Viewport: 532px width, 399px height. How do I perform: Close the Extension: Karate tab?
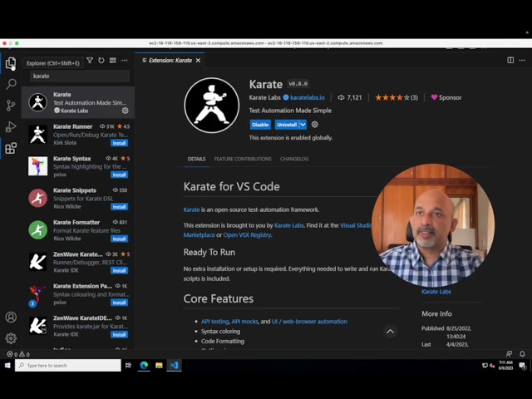(x=198, y=61)
